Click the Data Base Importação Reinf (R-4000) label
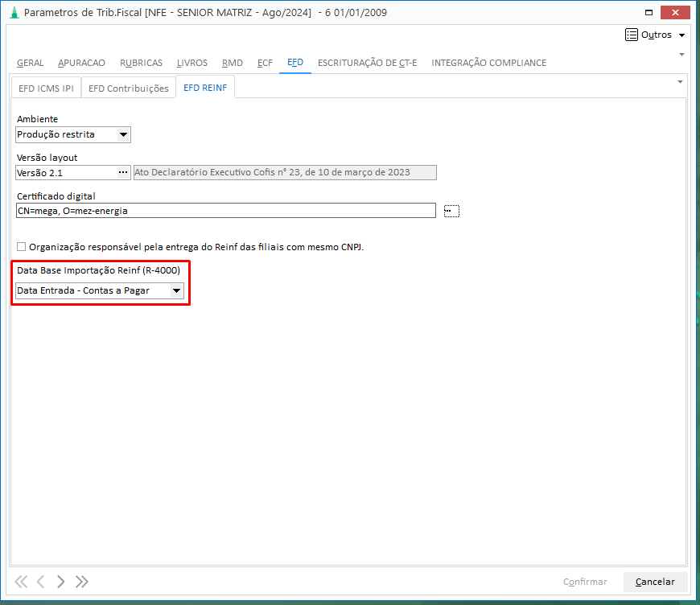700x605 pixels. click(x=99, y=270)
